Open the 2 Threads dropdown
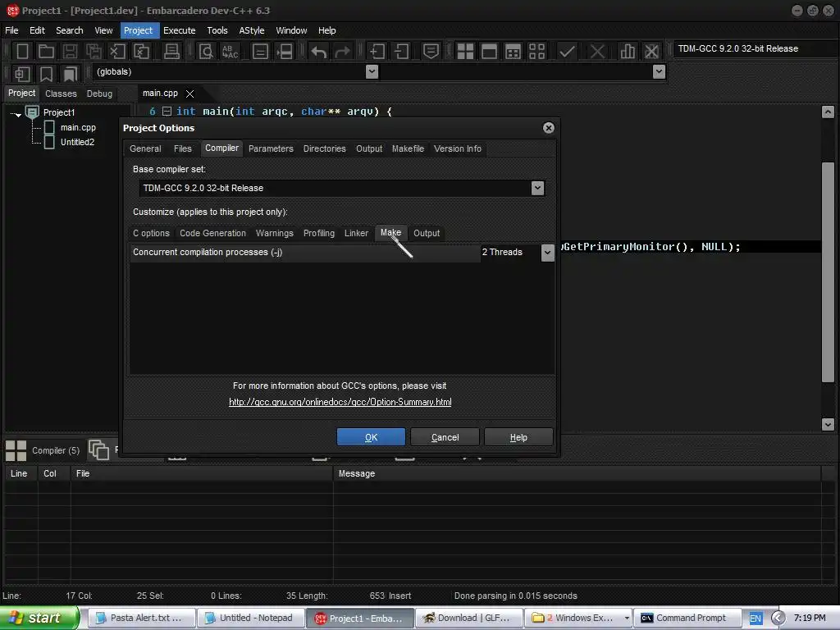Viewport: 840px width, 630px height. 547,253
